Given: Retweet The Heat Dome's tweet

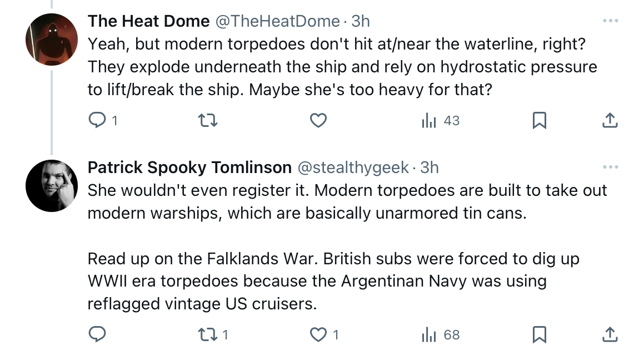Looking at the screenshot, I should coord(208,121).
